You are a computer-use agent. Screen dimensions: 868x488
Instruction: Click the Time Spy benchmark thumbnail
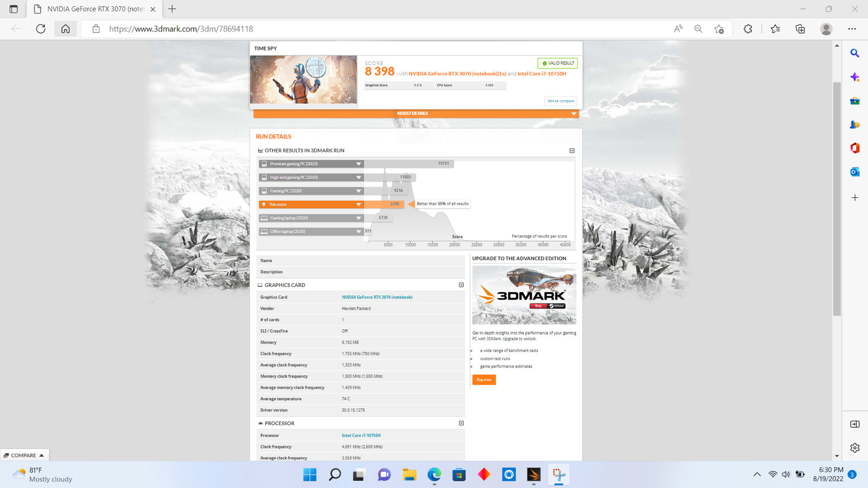click(x=303, y=79)
